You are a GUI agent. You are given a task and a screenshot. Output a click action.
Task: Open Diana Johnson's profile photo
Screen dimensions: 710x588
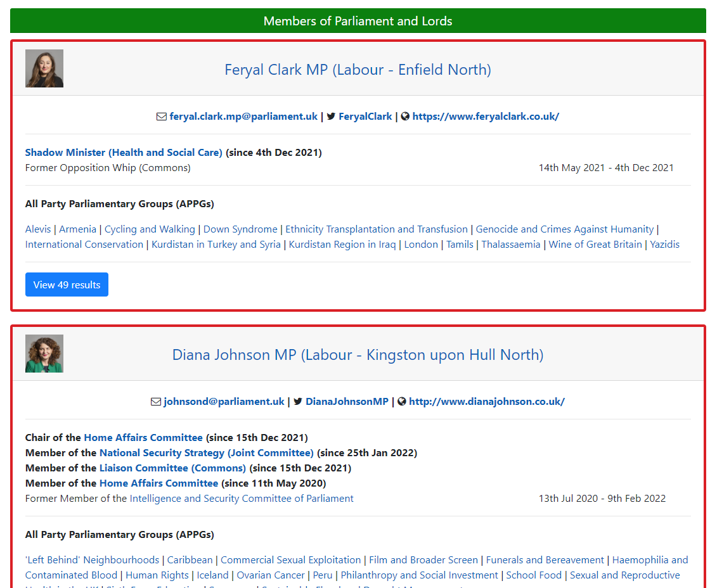pyautogui.click(x=44, y=354)
